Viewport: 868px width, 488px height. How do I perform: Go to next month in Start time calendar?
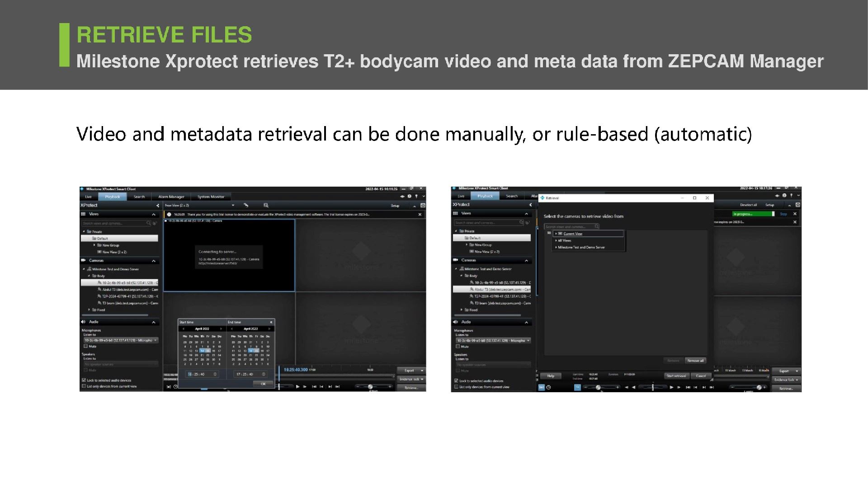[x=221, y=329]
